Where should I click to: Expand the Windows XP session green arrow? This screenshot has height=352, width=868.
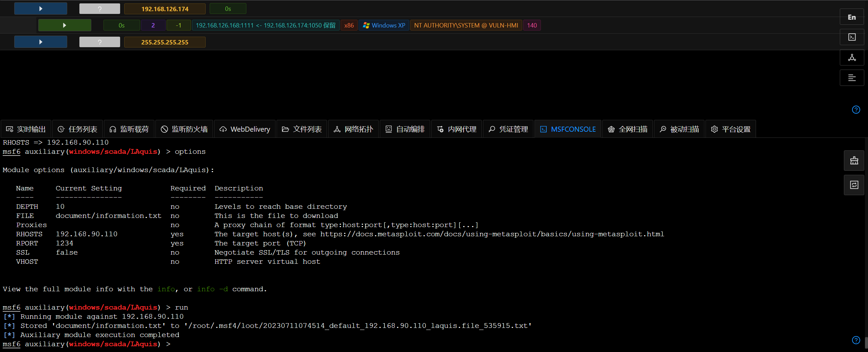(64, 25)
